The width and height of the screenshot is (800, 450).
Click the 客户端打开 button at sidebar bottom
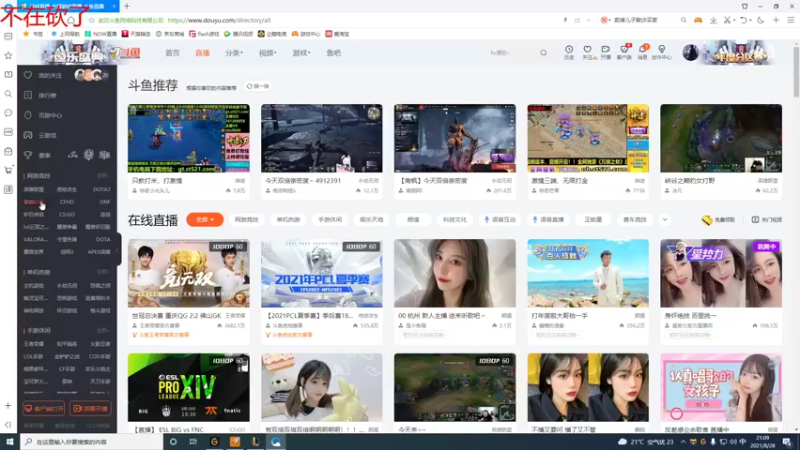(x=44, y=408)
